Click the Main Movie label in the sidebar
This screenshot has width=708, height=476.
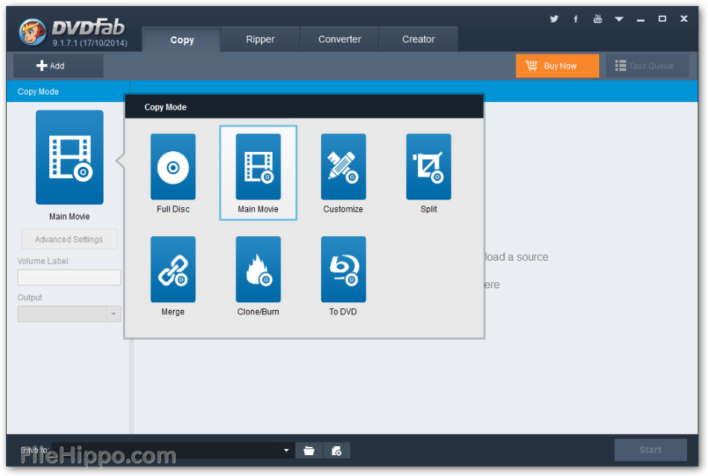point(70,216)
